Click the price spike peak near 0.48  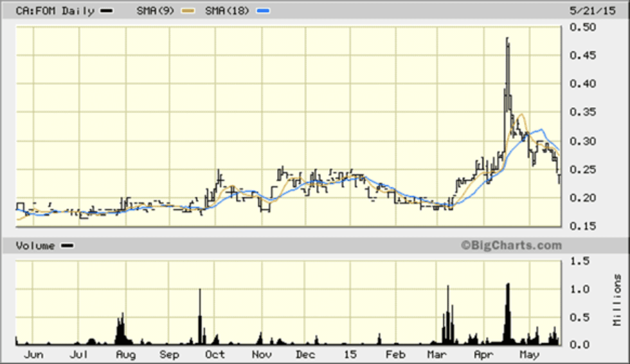(507, 40)
